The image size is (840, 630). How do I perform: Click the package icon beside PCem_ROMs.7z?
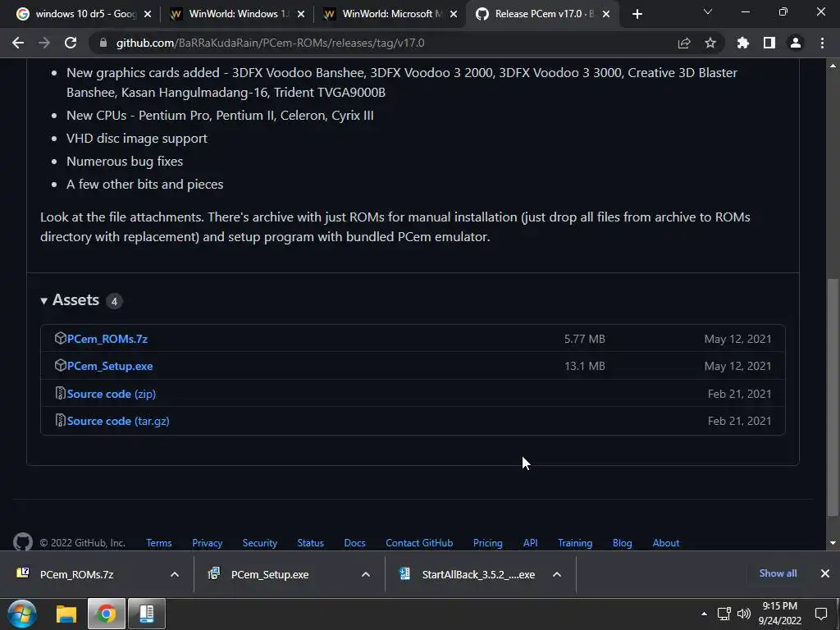click(60, 338)
